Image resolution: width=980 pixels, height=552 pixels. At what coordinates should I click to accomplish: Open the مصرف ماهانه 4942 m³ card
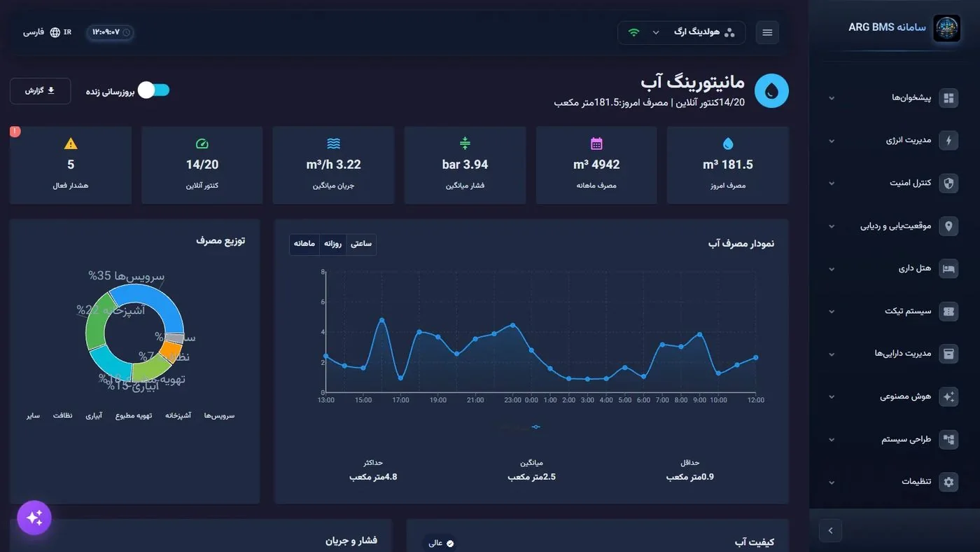pos(596,165)
